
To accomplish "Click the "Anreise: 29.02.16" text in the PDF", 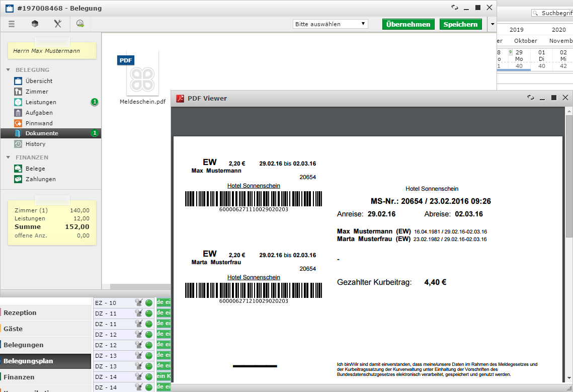I will point(366,214).
